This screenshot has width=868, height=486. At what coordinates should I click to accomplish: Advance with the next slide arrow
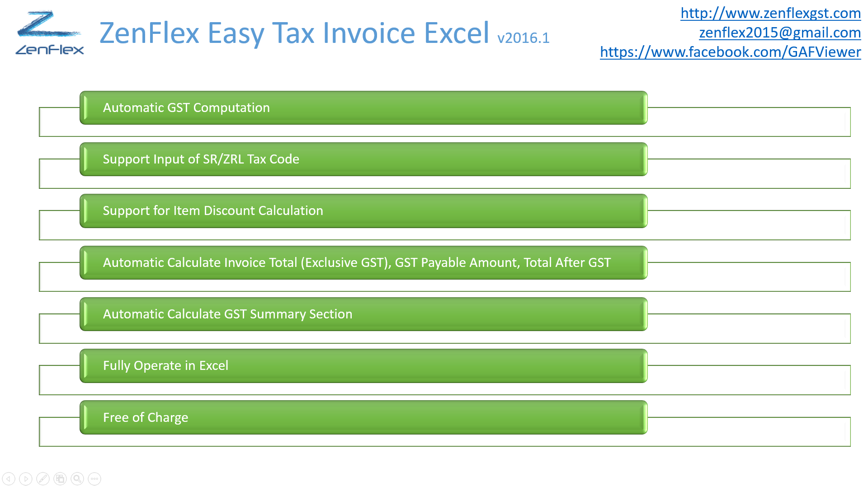click(x=26, y=478)
